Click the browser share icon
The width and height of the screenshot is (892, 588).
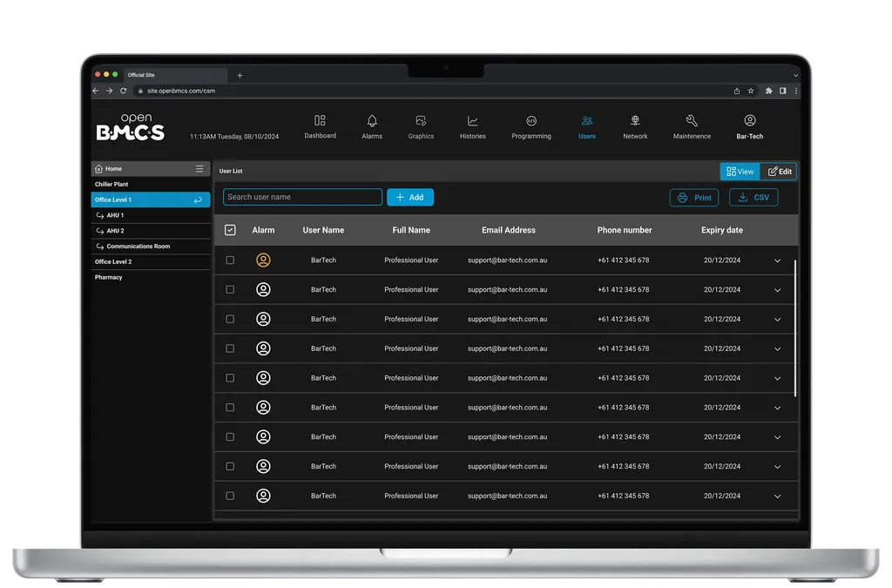(x=737, y=91)
